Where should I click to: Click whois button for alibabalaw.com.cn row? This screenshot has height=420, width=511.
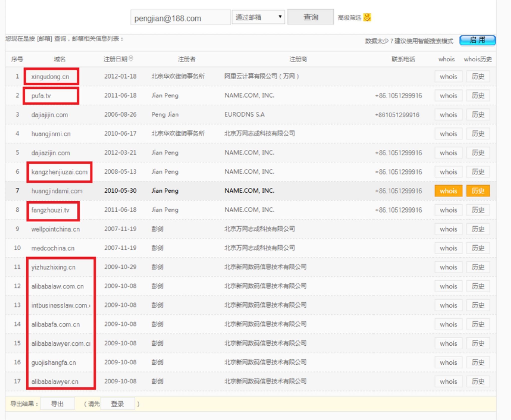tap(448, 286)
